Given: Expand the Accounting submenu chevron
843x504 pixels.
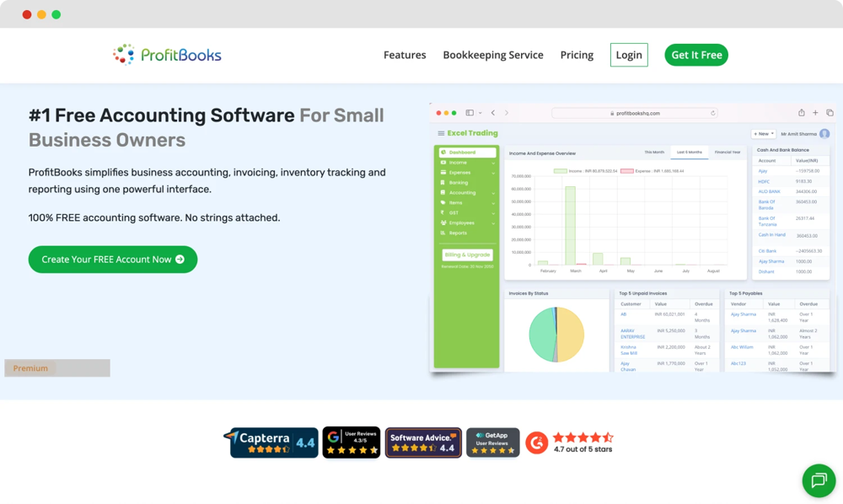Looking at the screenshot, I should [x=494, y=193].
